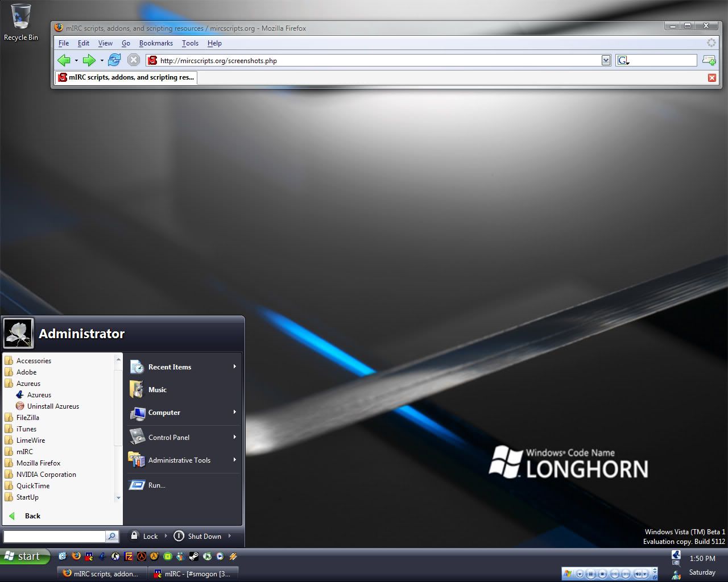Mute audio on the taskbar media toolbar
The height and width of the screenshot is (582, 728).
pos(638,574)
